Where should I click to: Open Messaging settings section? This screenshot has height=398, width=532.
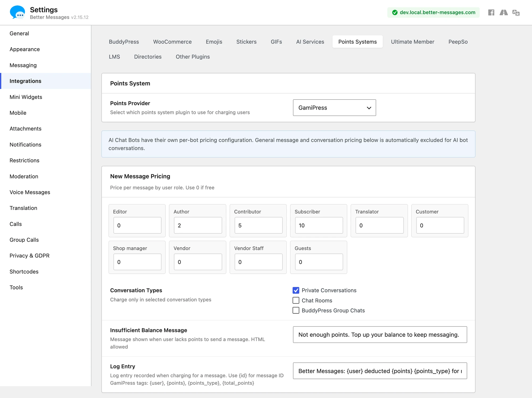[x=45, y=65]
